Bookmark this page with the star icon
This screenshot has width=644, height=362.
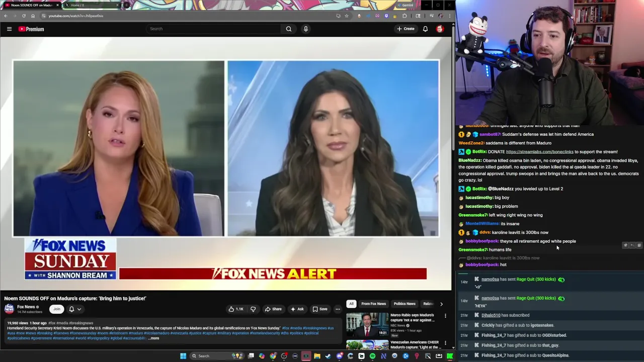(x=346, y=16)
